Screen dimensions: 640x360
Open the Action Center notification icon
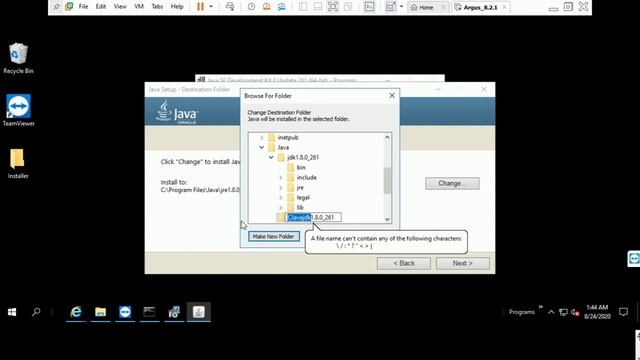tap(623, 312)
